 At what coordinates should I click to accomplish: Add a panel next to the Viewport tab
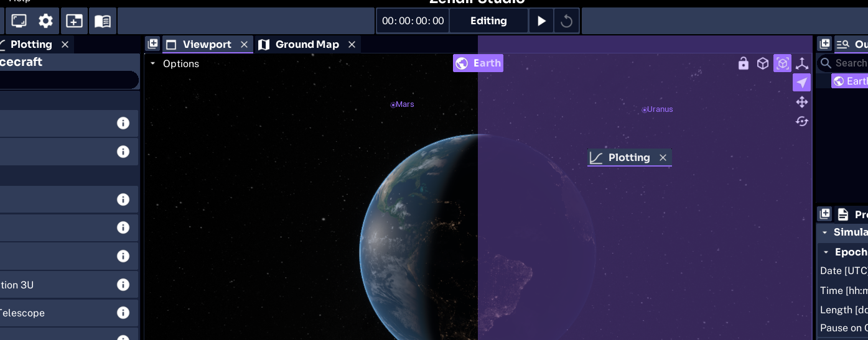[x=152, y=44]
